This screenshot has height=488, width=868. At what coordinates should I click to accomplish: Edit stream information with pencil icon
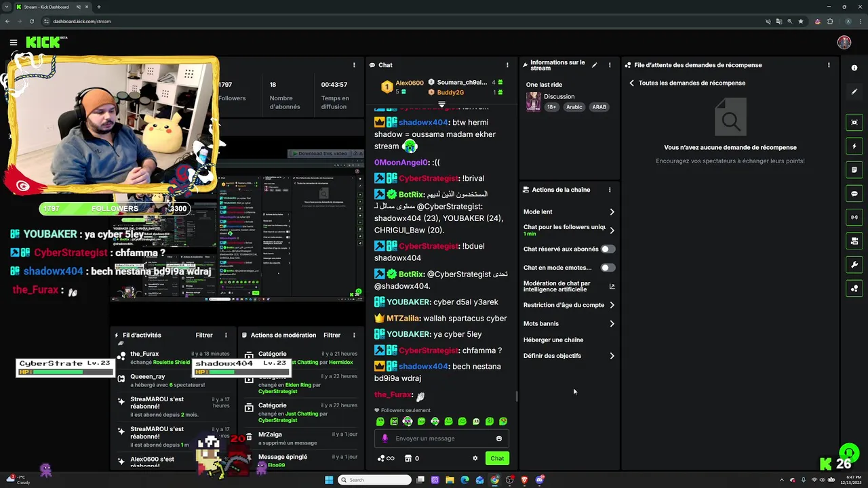pos(594,65)
